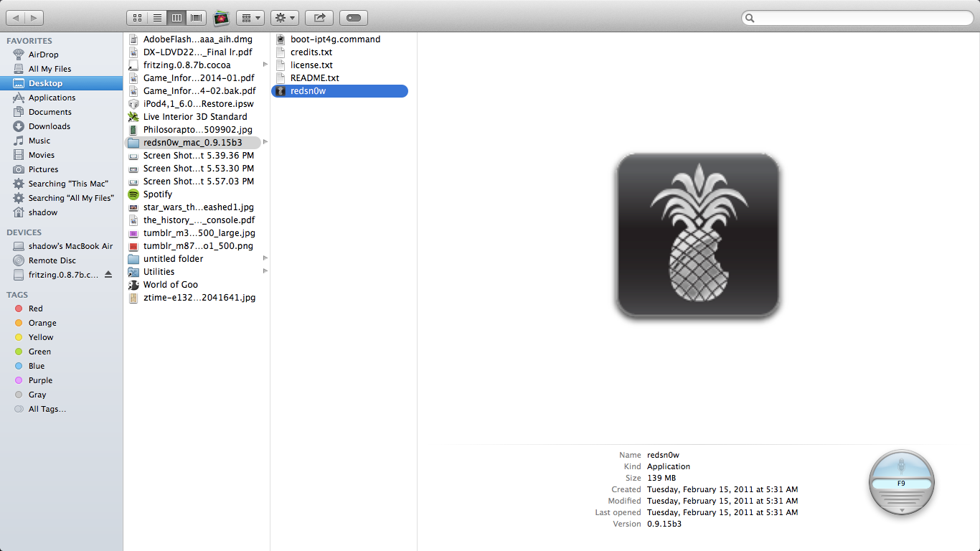Click the Share toolbar icon
Viewport: 980px width, 551px height.
pyautogui.click(x=319, y=17)
